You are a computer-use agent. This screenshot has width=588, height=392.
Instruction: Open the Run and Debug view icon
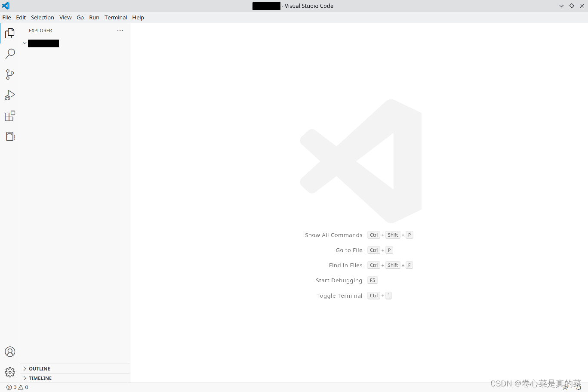(10, 95)
